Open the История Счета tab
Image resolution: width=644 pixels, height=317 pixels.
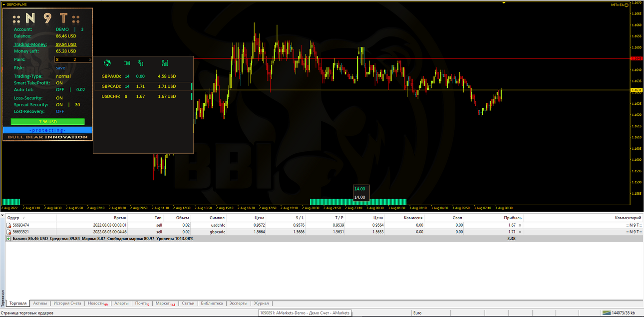coord(67,303)
